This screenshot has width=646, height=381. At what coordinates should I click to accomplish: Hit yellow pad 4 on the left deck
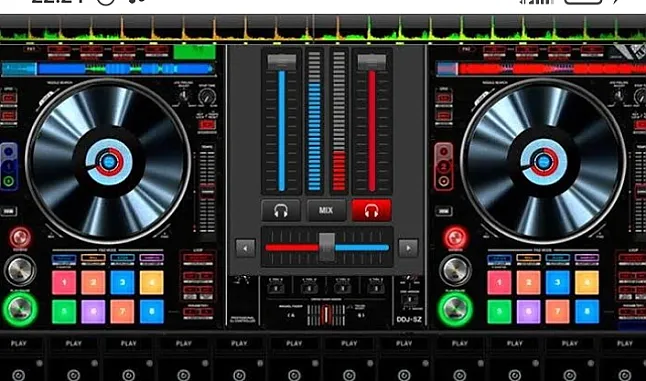point(152,283)
